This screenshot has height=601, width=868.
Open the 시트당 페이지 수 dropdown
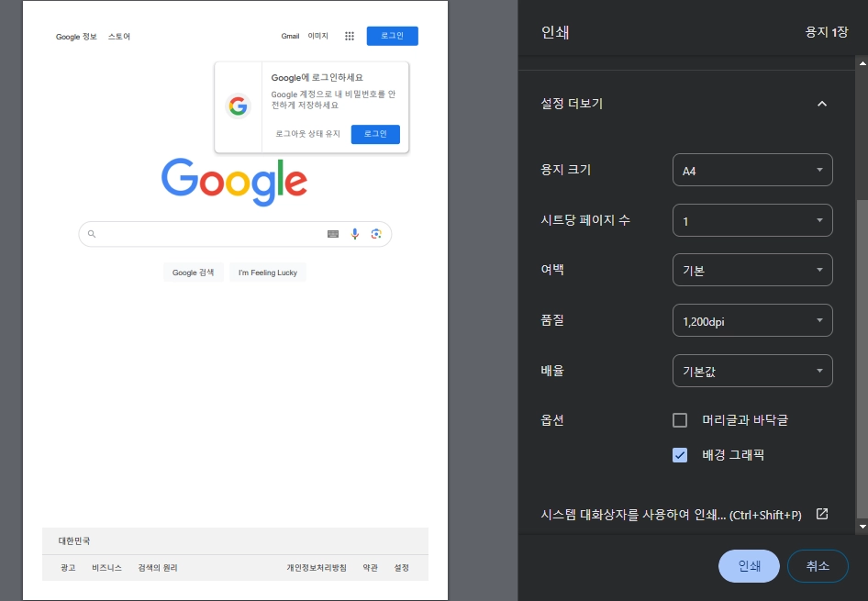pyautogui.click(x=752, y=220)
